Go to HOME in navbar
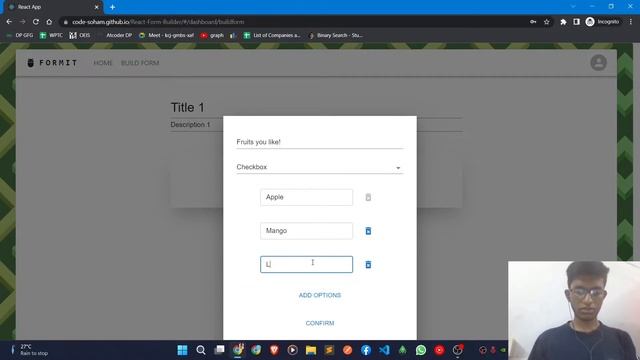Image resolution: width=640 pixels, height=360 pixels. point(102,63)
